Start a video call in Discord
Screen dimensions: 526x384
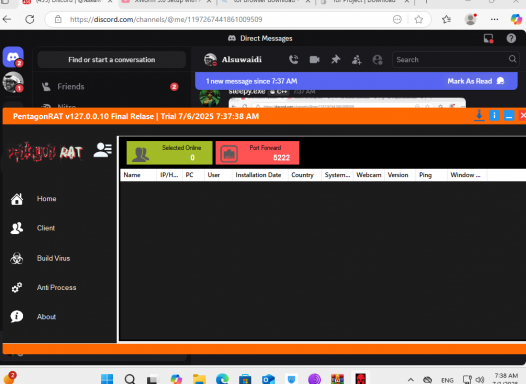tap(314, 60)
